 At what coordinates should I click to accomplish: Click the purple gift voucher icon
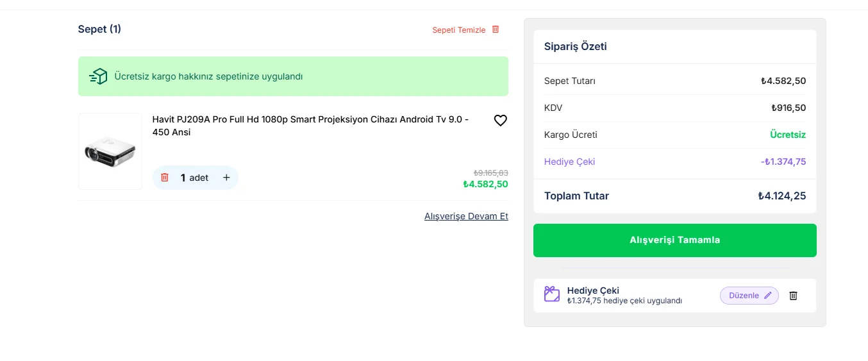point(551,294)
